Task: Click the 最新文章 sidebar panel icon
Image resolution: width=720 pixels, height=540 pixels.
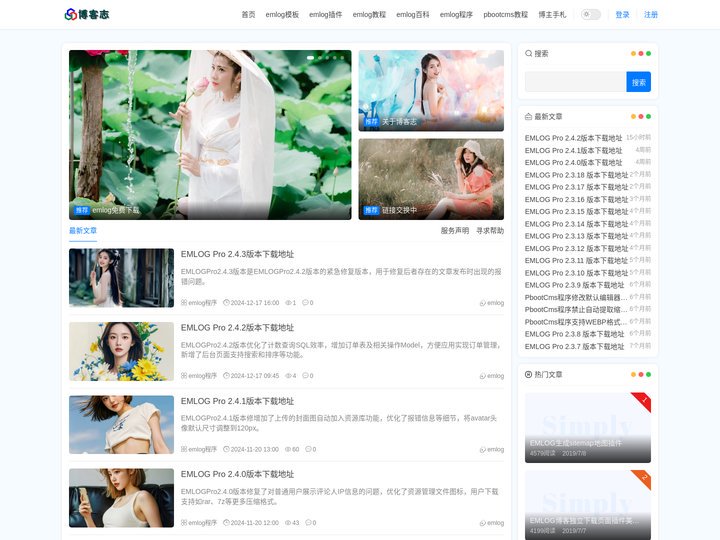Action: (529, 116)
